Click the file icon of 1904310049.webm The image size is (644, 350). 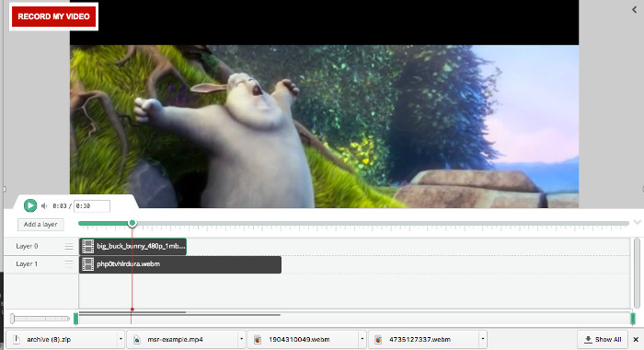point(258,339)
